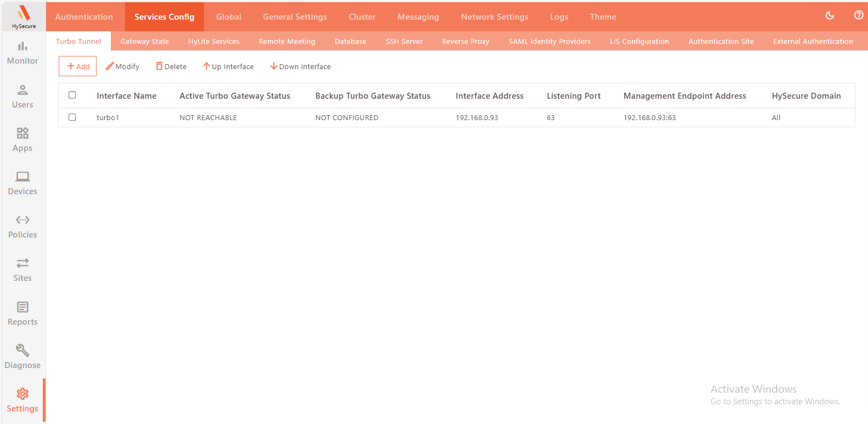Screen dimensions: 868x424
Task: Open Policies from the sidebar
Action: [x=22, y=227]
